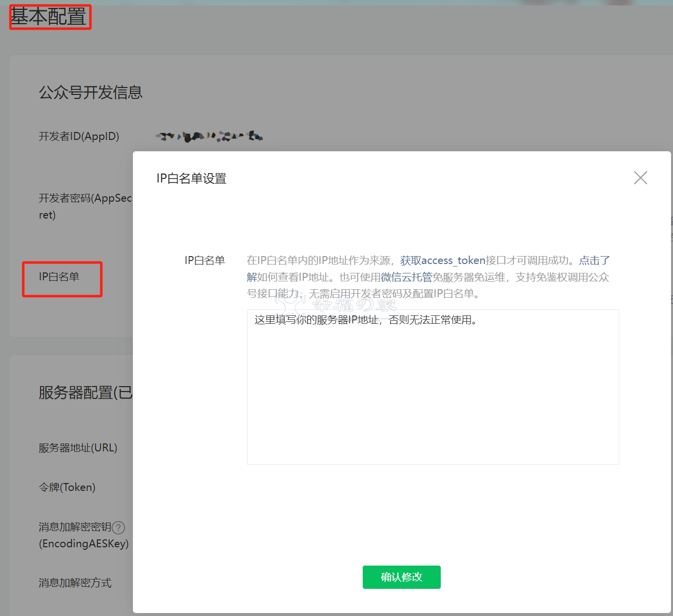Click the 令牌(Token) label
This screenshot has width=673, height=616.
coord(67,487)
